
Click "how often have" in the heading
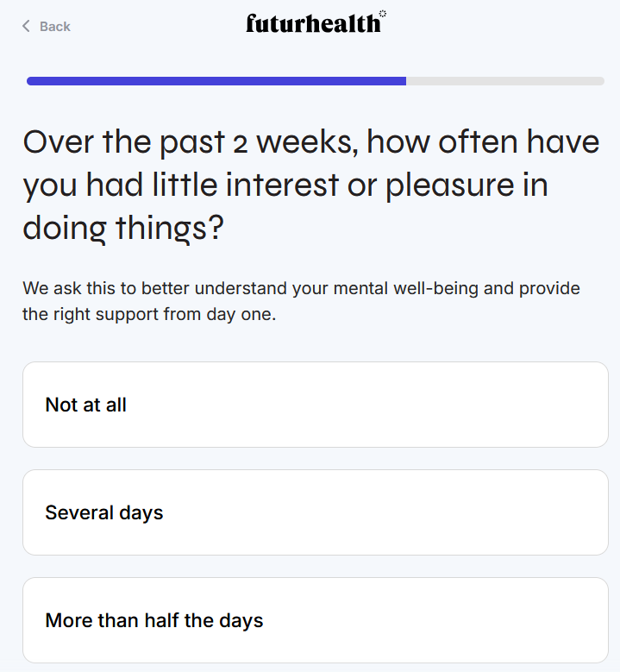click(x=483, y=141)
